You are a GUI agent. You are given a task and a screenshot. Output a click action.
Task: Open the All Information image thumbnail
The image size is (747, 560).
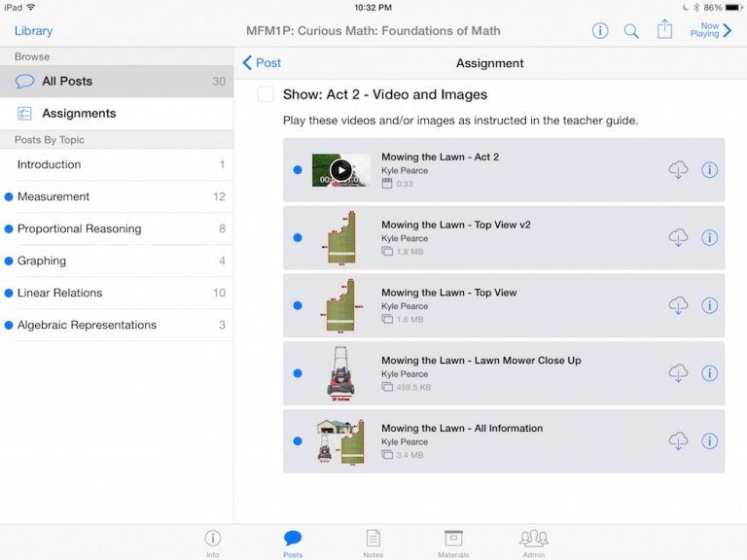click(340, 441)
